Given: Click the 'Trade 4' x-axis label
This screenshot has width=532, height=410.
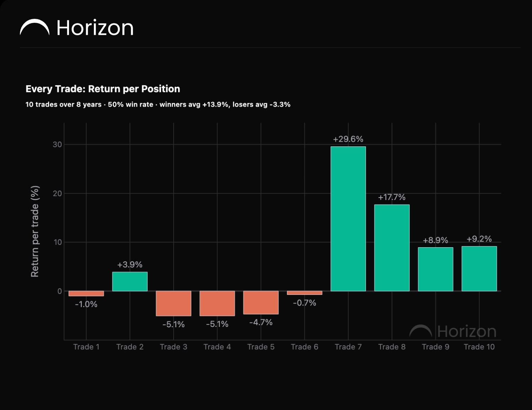Looking at the screenshot, I should 217,347.
